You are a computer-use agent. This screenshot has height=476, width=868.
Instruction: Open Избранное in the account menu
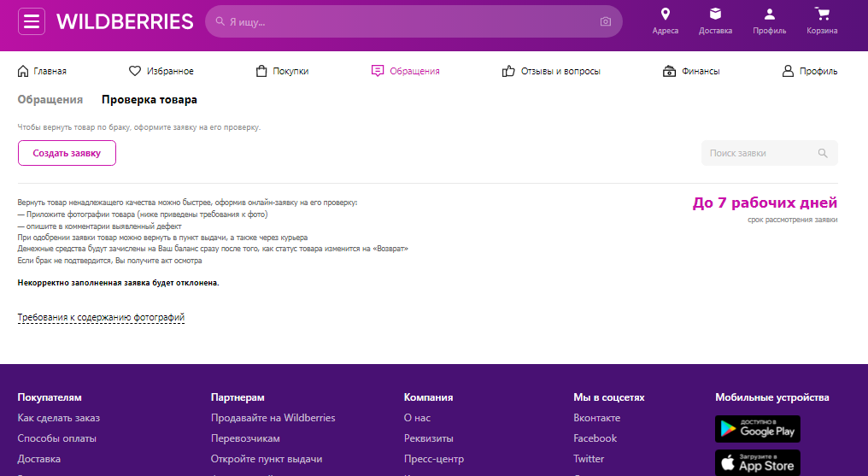click(x=161, y=71)
